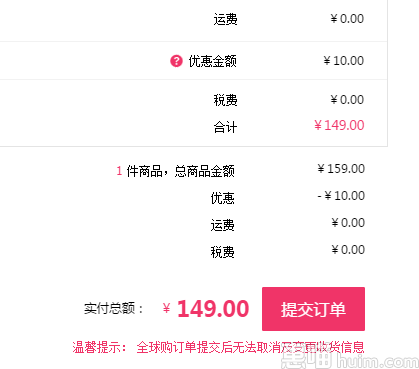Image resolution: width=419 pixels, height=369 pixels.
Task: Click the top 税费 label in the table
Action: 225,100
